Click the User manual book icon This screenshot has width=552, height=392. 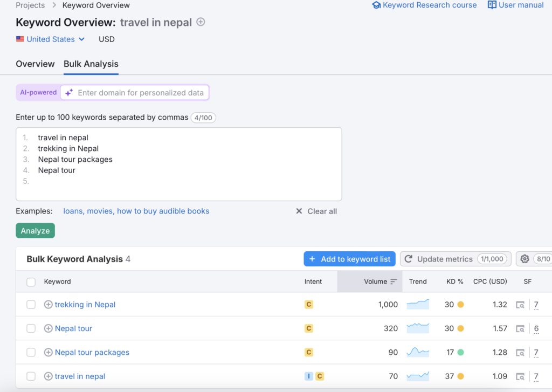point(491,5)
